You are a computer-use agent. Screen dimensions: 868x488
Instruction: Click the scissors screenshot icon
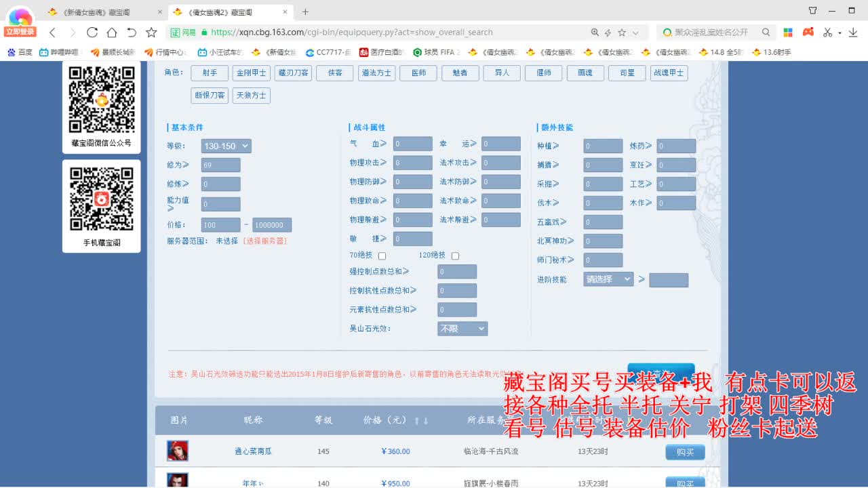point(829,32)
